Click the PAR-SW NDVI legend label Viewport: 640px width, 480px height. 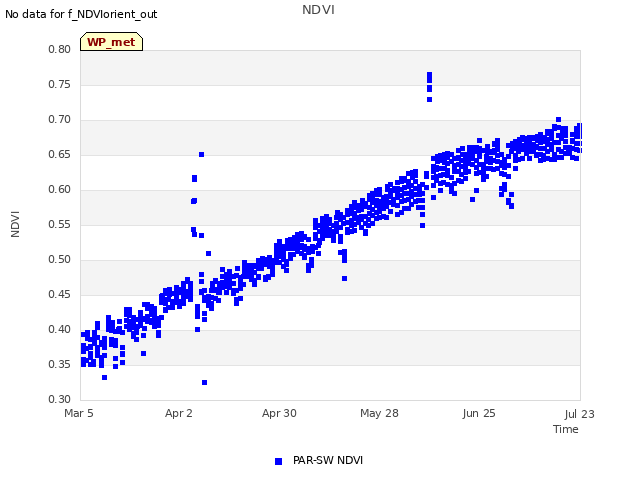[x=328, y=460]
